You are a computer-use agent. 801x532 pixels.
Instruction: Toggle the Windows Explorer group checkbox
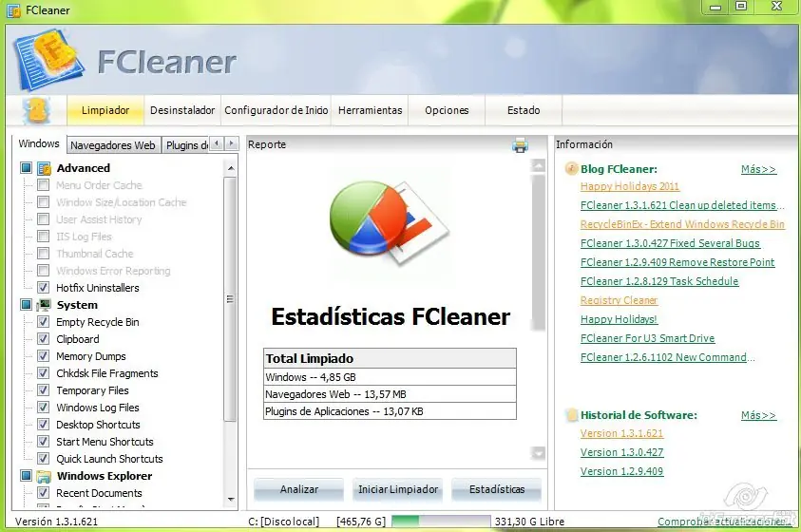click(26, 475)
